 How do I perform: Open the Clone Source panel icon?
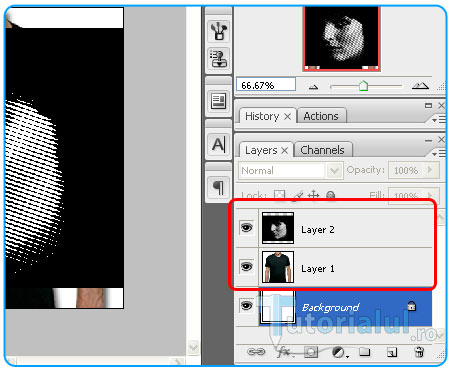click(218, 58)
